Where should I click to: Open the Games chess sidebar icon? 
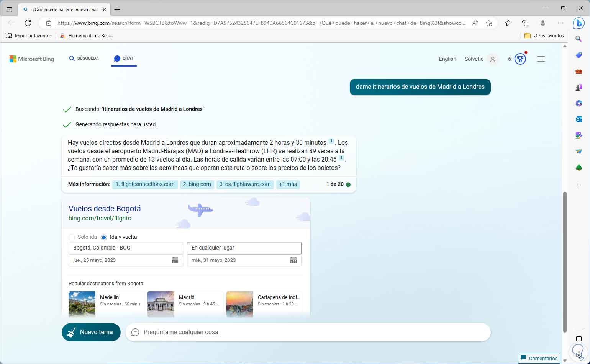(x=579, y=87)
